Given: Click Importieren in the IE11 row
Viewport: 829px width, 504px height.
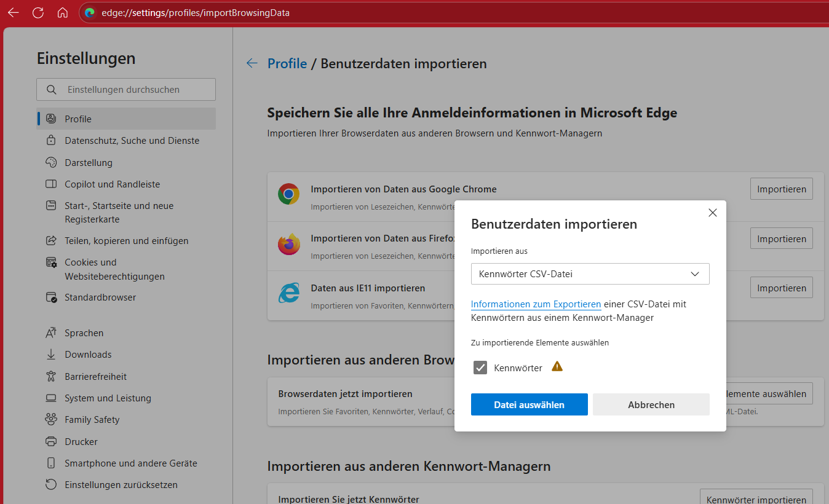Looking at the screenshot, I should (x=782, y=288).
